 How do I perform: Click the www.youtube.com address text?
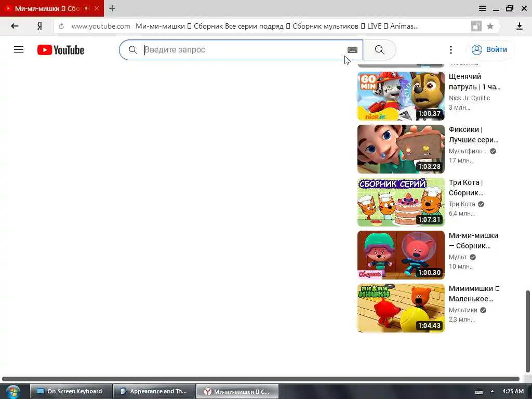click(x=101, y=26)
